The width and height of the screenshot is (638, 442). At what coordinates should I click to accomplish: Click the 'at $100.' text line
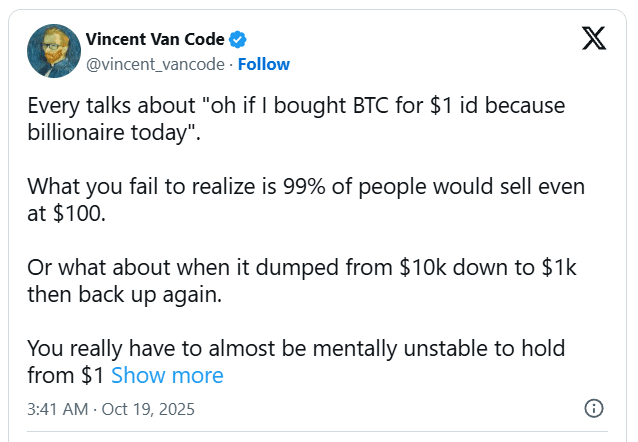pyautogui.click(x=66, y=213)
